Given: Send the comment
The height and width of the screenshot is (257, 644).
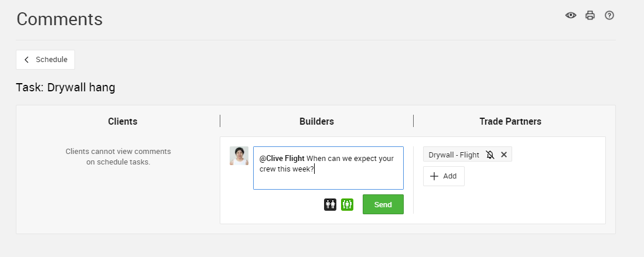Looking at the screenshot, I should 383,204.
